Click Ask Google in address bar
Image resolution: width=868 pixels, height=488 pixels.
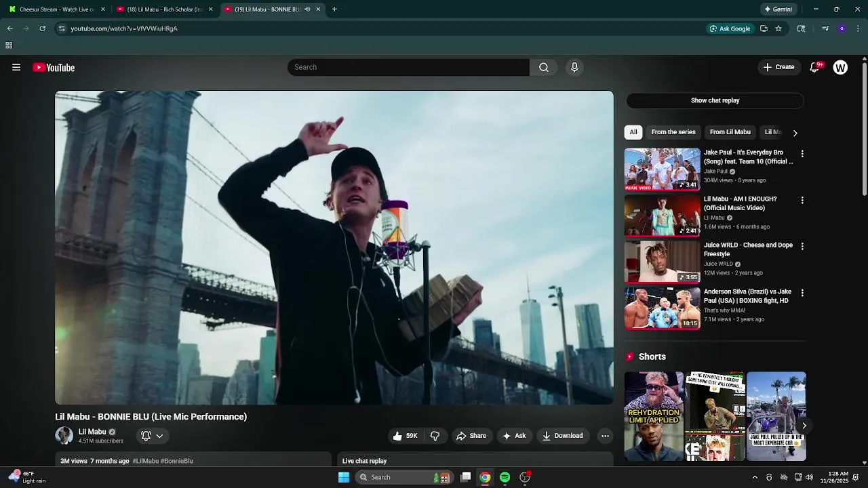click(730, 28)
